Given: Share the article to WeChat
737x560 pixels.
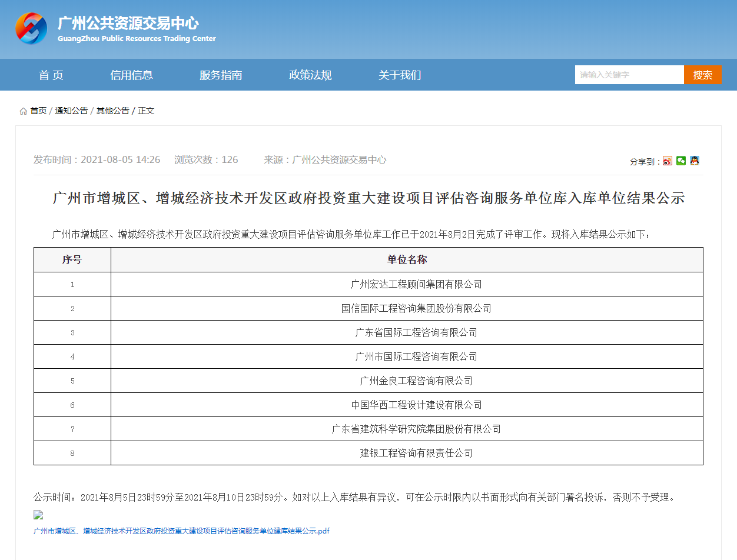Looking at the screenshot, I should (x=681, y=161).
